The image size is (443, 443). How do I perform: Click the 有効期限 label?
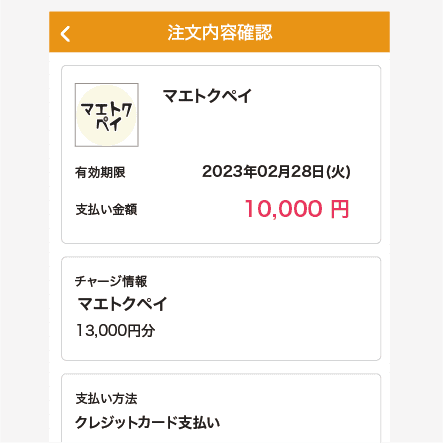point(100,172)
